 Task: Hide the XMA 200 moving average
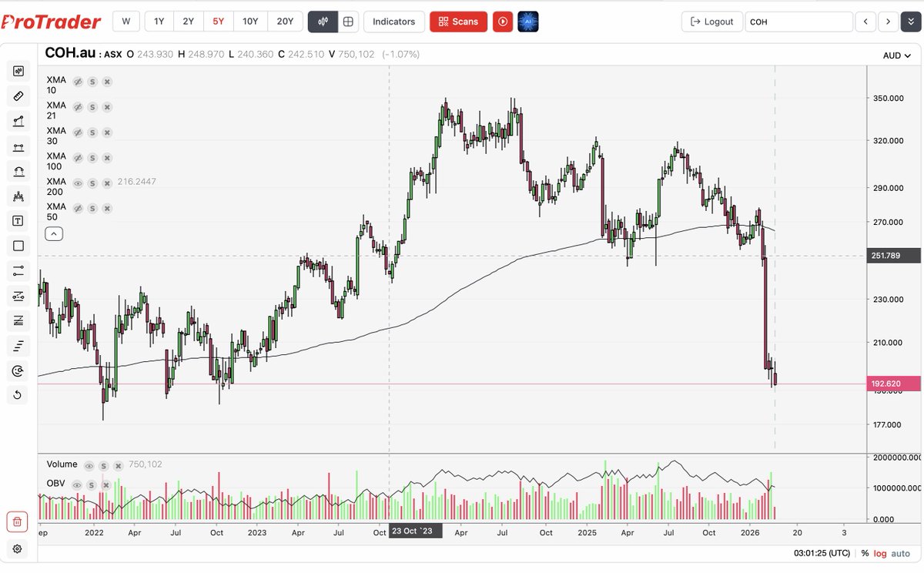coord(77,183)
